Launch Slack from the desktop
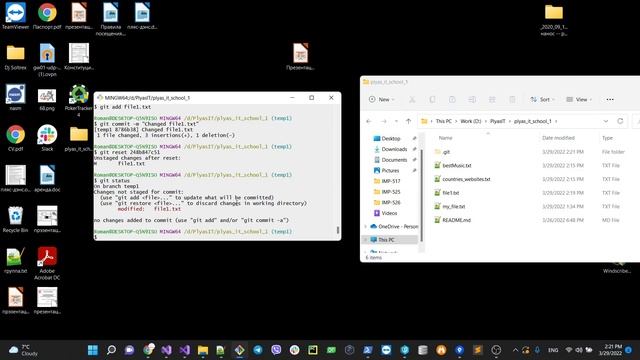This screenshot has height=360, width=640. pyautogui.click(x=47, y=138)
